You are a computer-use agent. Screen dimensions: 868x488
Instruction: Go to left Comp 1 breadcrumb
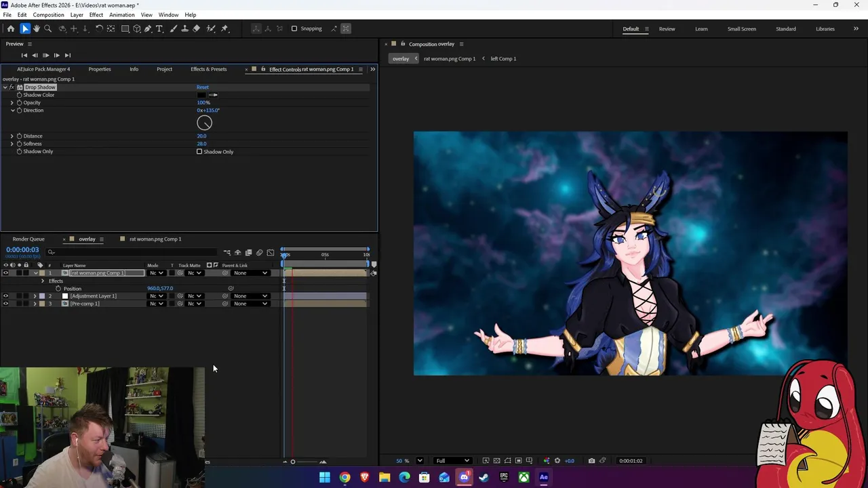(x=503, y=59)
